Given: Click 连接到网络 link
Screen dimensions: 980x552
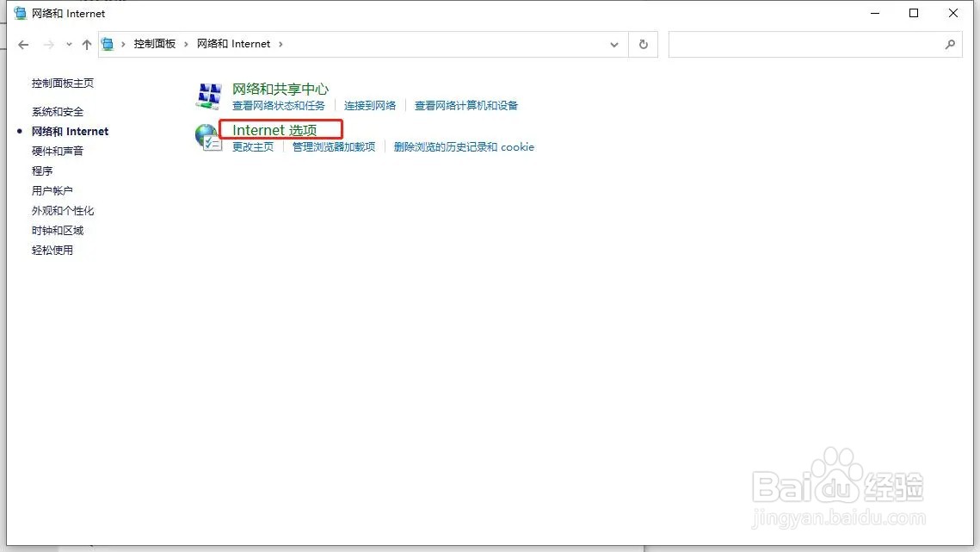Looking at the screenshot, I should tap(370, 106).
